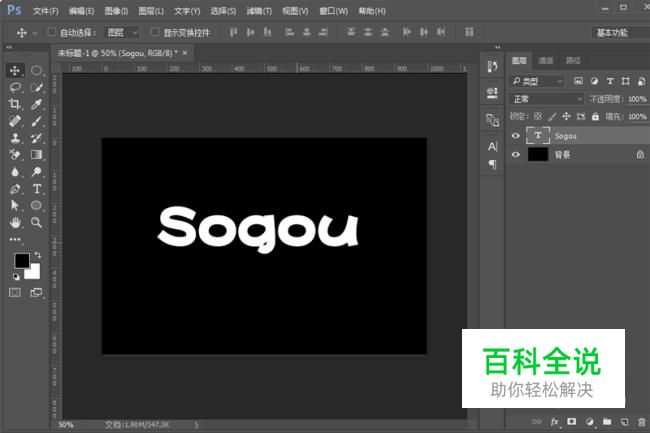The width and height of the screenshot is (650, 433).
Task: Open the Edit menu
Action: click(81, 11)
